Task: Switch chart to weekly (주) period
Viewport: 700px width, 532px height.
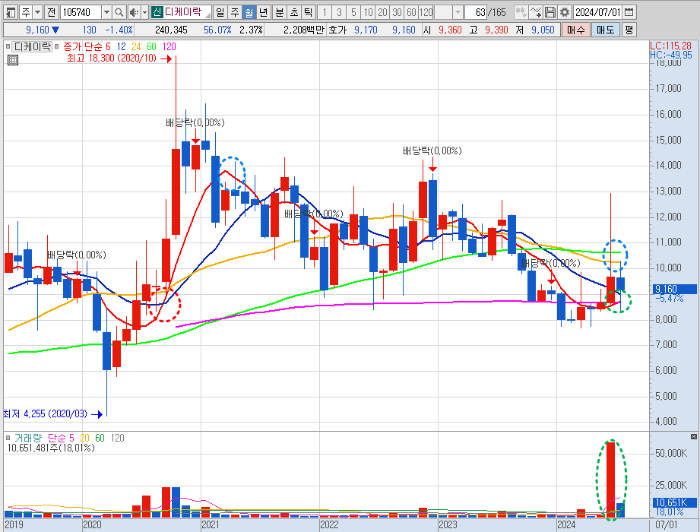Action: 235,12
